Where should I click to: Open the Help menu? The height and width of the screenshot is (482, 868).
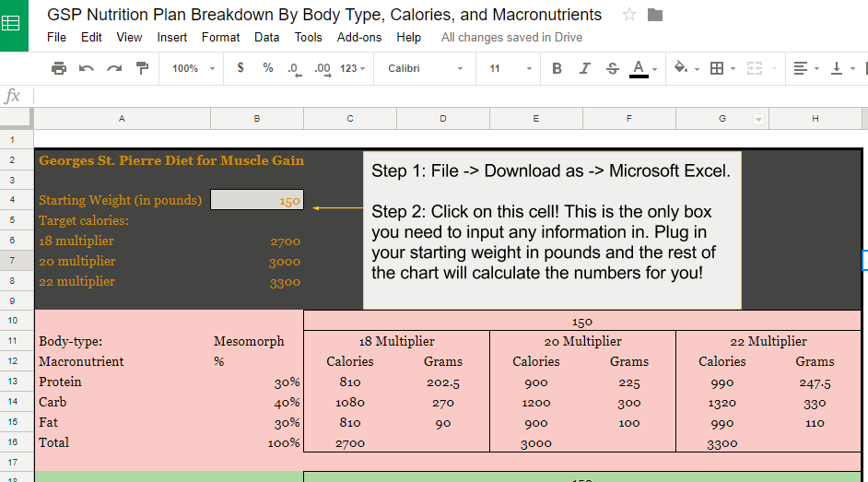point(408,37)
